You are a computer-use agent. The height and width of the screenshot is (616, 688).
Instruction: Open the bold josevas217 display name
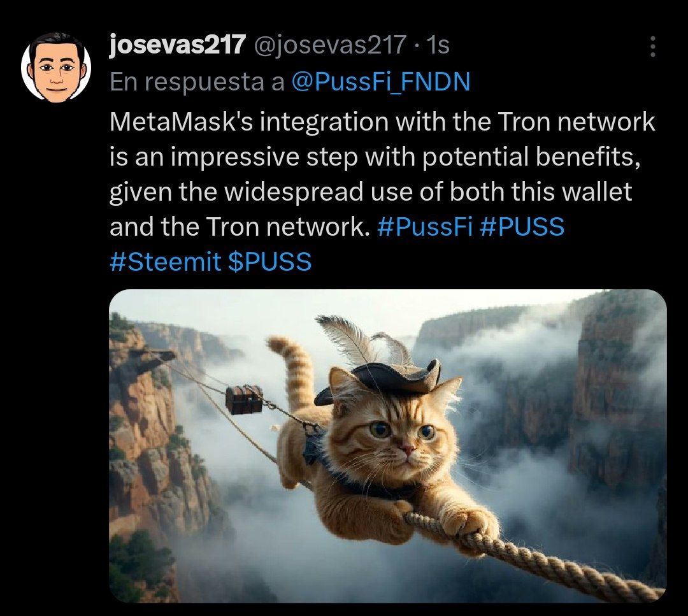click(177, 45)
